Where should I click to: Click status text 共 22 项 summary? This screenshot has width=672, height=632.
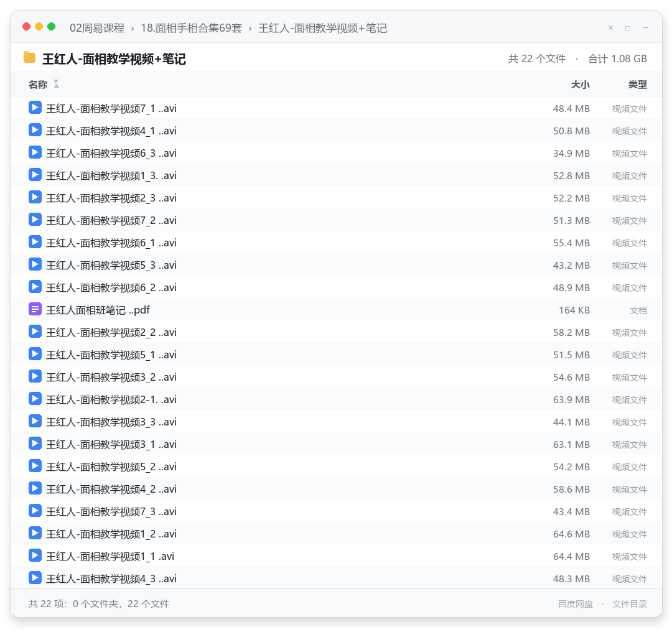(x=99, y=604)
